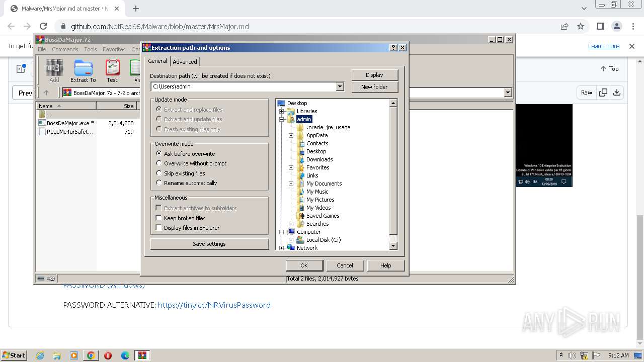Viewport: 644px width, 362px height.
Task: Click the ReadMe4urSafet file icon
Action: click(42, 132)
